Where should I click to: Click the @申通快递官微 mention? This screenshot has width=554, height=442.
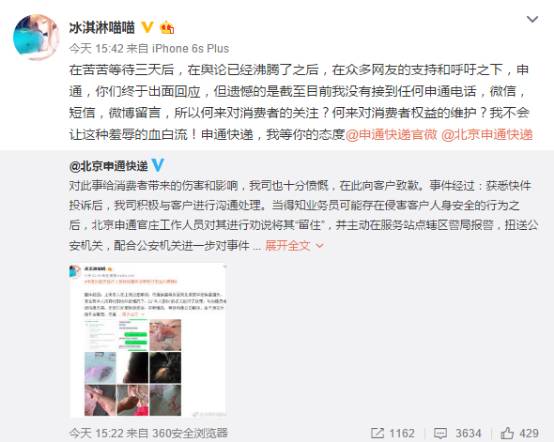point(391,135)
